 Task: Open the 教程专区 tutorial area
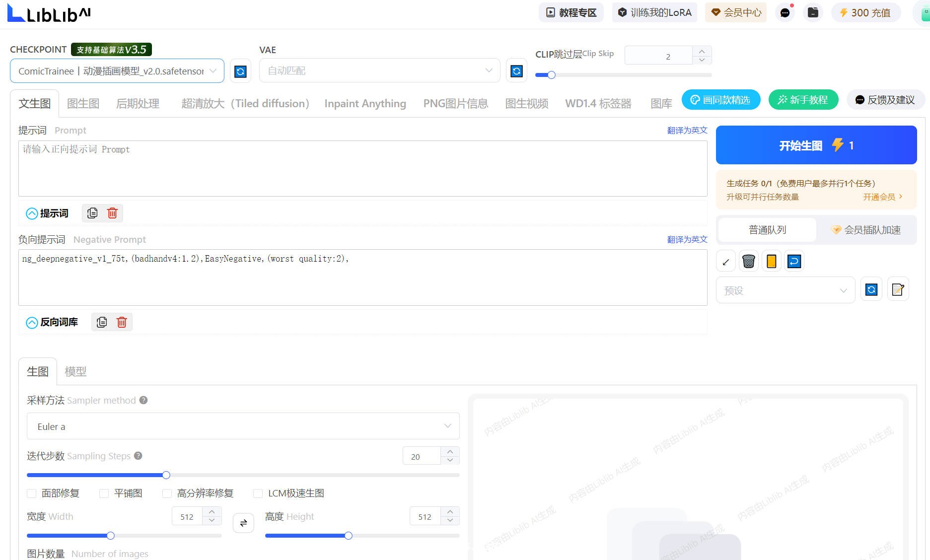coord(571,12)
